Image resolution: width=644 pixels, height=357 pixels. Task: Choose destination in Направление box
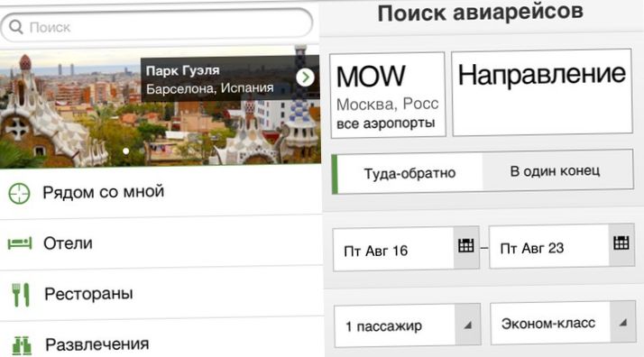point(542,93)
